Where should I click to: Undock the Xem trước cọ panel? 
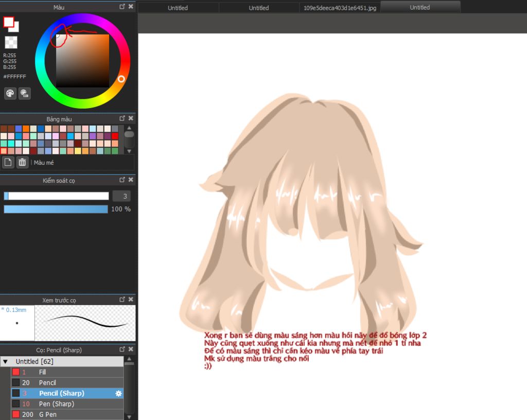click(x=122, y=300)
